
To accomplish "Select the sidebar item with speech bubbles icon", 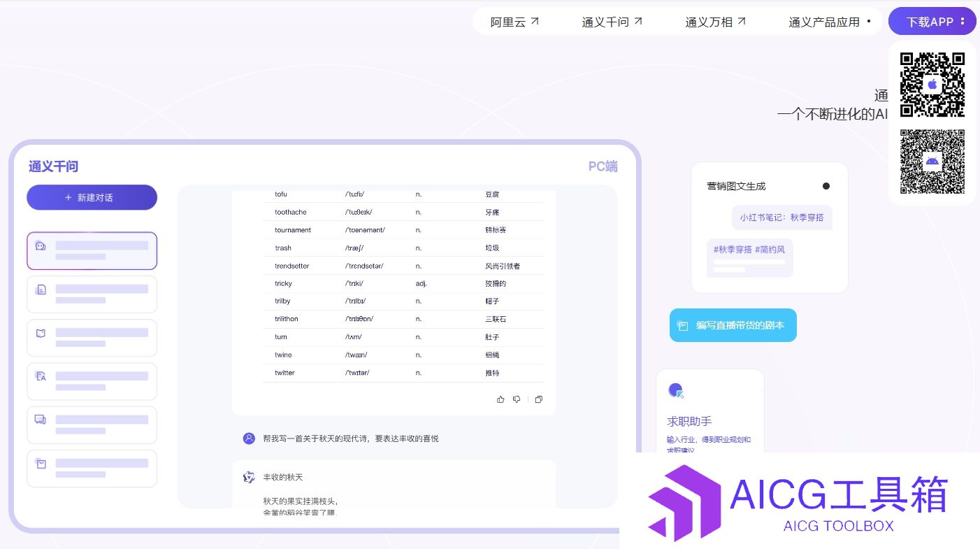I will coord(92,425).
